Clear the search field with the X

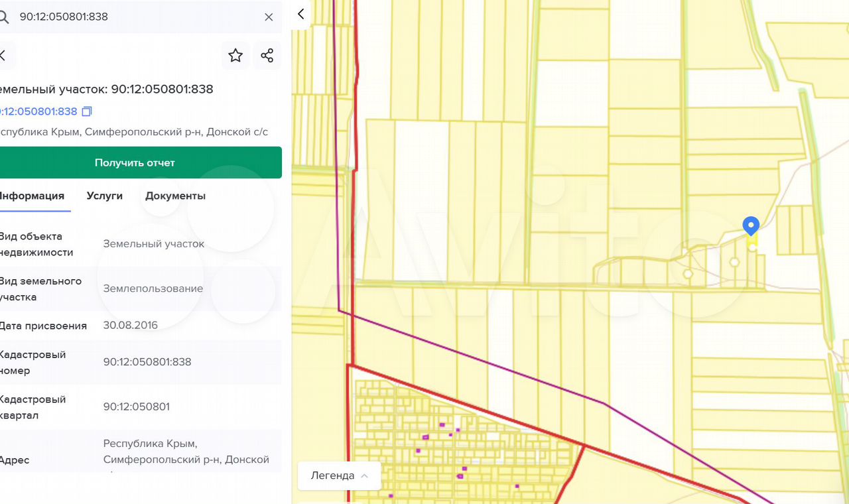(269, 17)
